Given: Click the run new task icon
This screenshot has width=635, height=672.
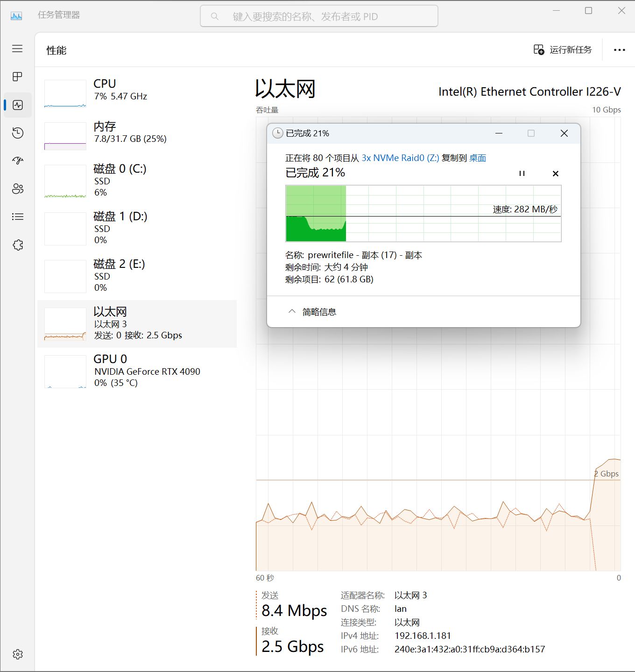Looking at the screenshot, I should [539, 49].
